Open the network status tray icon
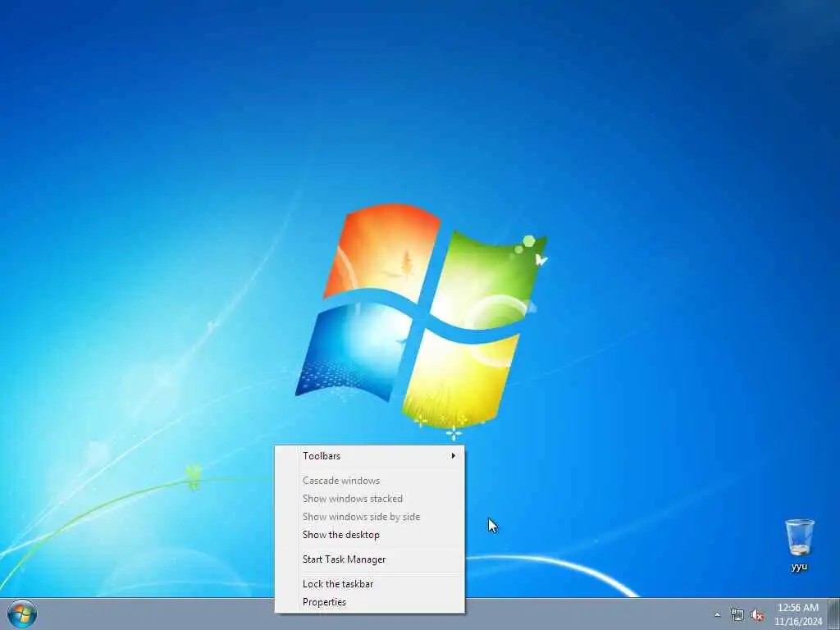 pyautogui.click(x=737, y=614)
